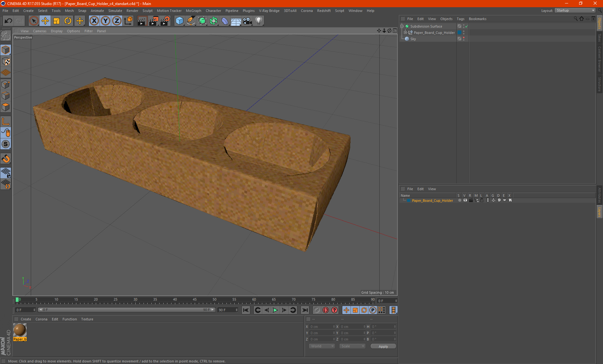Open the Content Browser side tab
The image size is (603, 364).
tap(599, 59)
